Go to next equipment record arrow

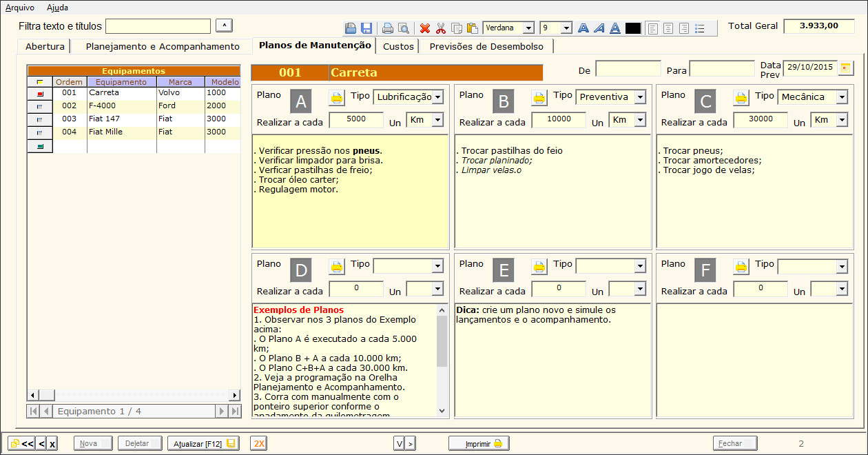point(222,412)
